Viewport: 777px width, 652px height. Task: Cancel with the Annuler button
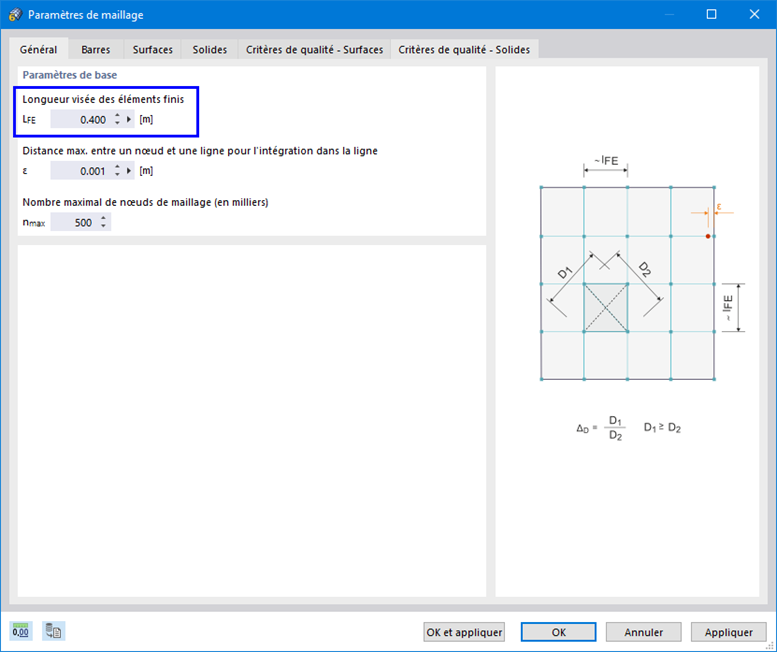click(643, 632)
